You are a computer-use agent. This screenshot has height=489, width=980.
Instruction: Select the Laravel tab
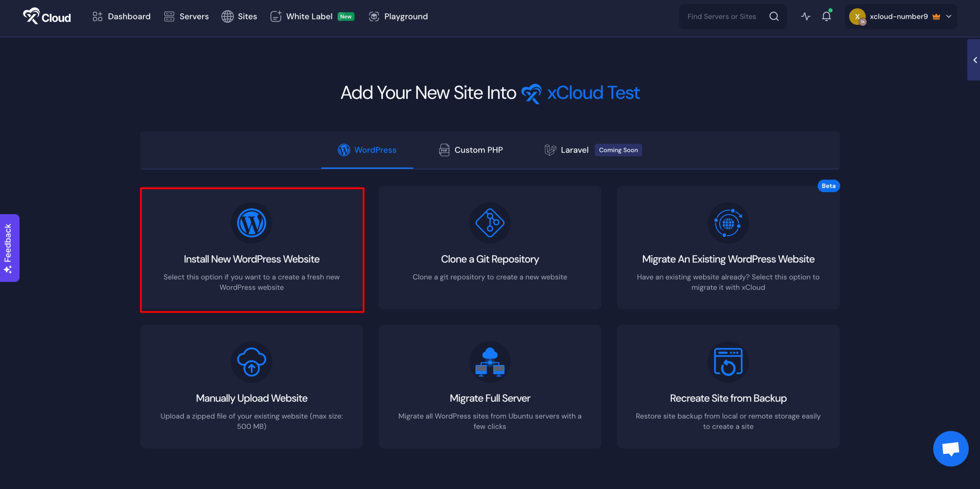pos(567,150)
